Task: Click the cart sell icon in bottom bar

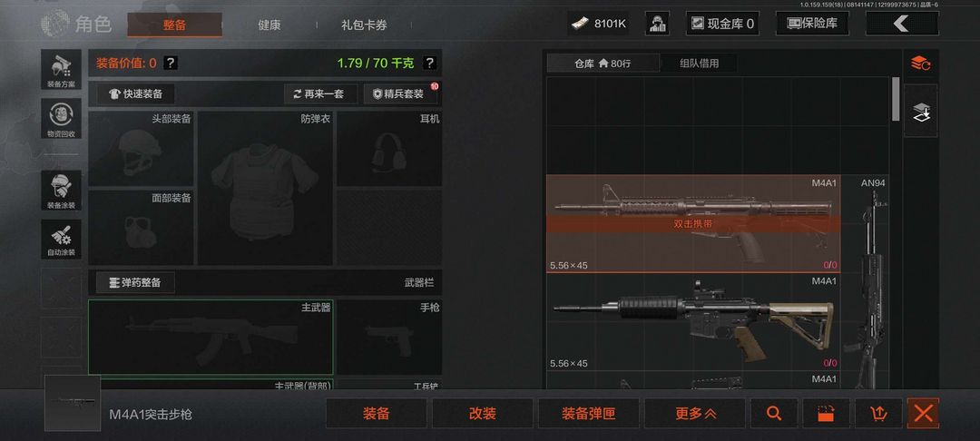Action: pos(878,413)
